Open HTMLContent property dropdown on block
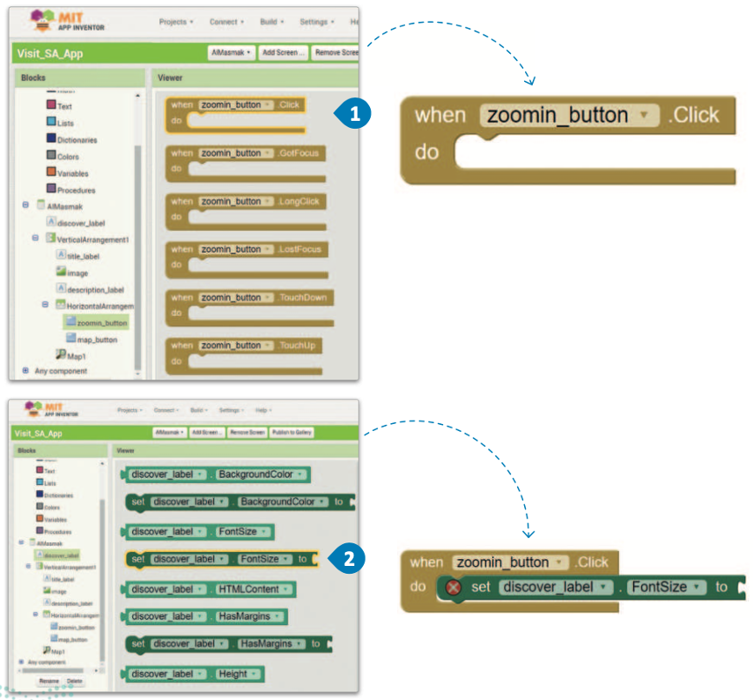754x700 pixels. [x=287, y=589]
